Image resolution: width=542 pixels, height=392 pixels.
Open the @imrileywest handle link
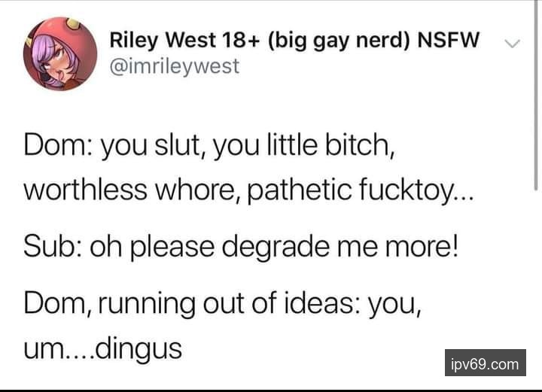[x=175, y=66]
